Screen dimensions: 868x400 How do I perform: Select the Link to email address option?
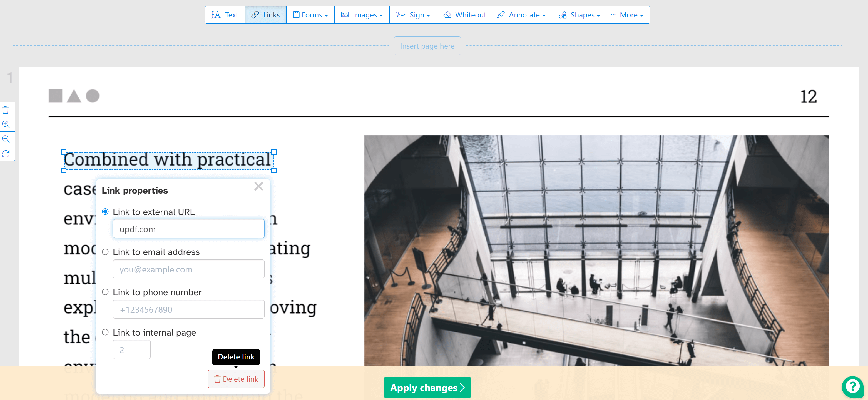tap(105, 251)
